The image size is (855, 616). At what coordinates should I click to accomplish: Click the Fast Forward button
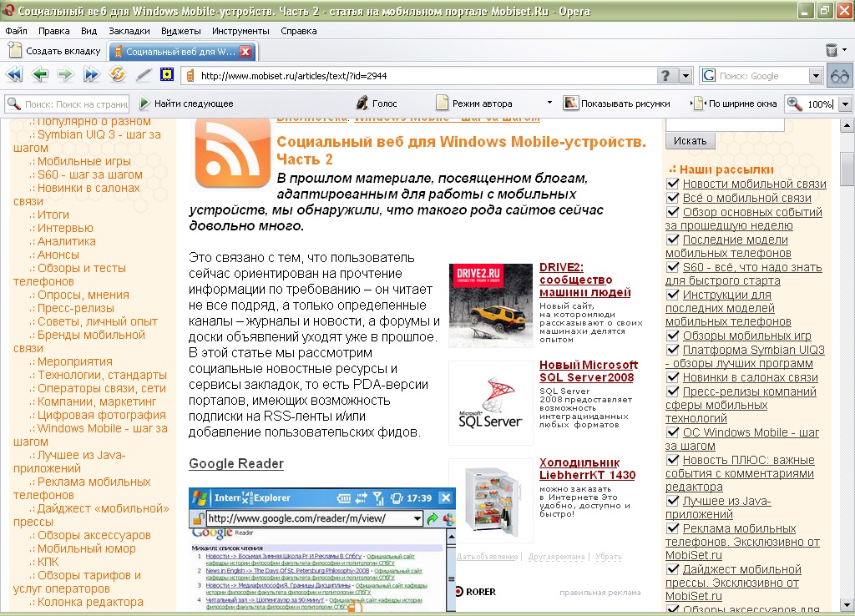pos(91,74)
